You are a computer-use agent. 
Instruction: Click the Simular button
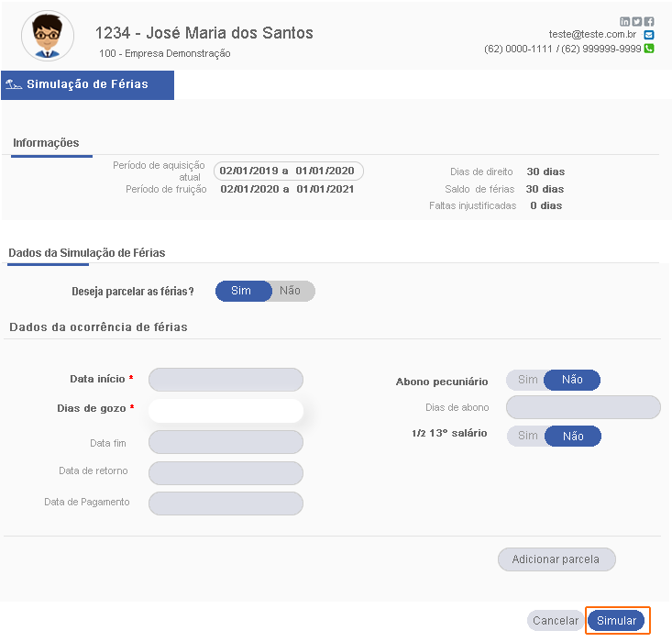click(x=616, y=621)
